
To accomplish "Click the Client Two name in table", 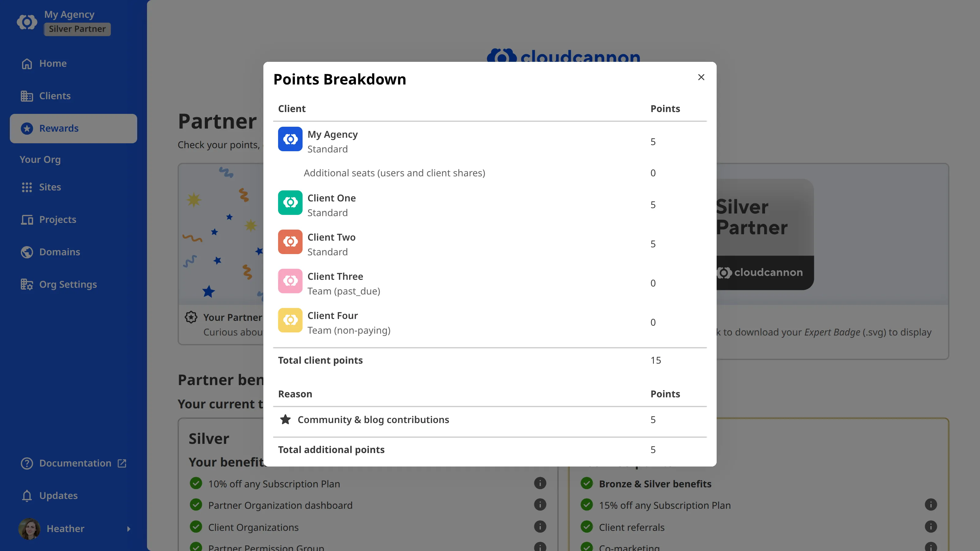I will tap(331, 237).
